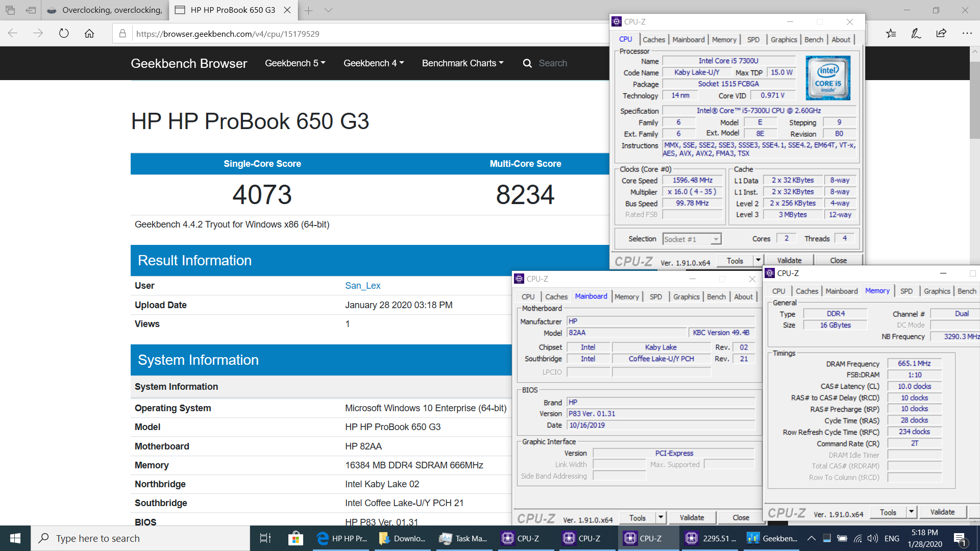Click the Geekbench Search field
This screenshot has width=980, height=551.
point(553,63)
